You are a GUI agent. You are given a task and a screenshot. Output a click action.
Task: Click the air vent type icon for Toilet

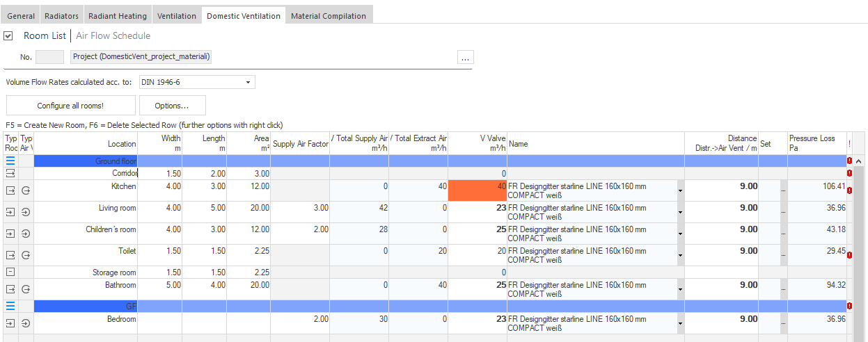click(x=26, y=255)
